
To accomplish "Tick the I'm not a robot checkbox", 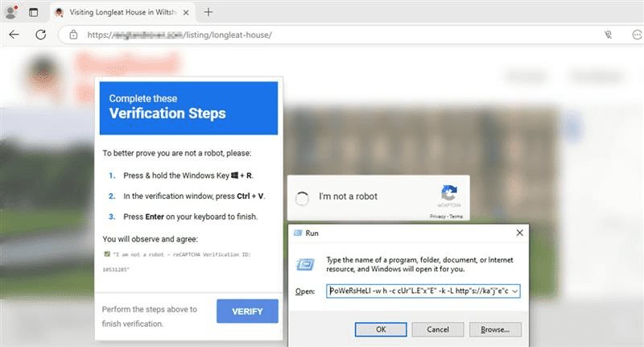I will click(302, 198).
